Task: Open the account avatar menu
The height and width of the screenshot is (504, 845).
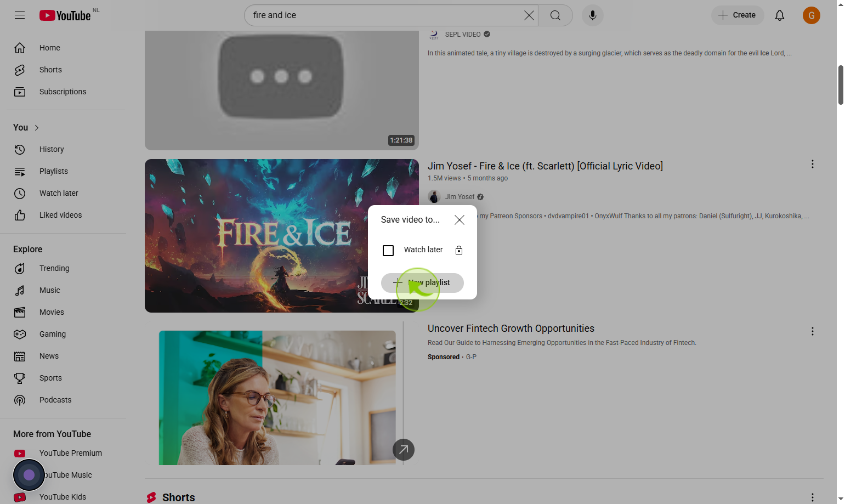Action: 812,15
